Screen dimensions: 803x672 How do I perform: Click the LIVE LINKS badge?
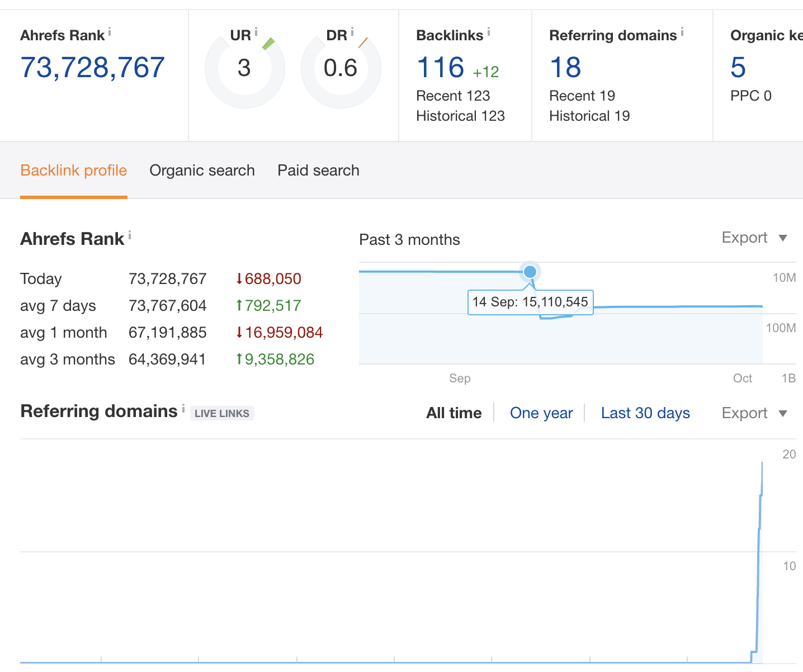point(222,413)
